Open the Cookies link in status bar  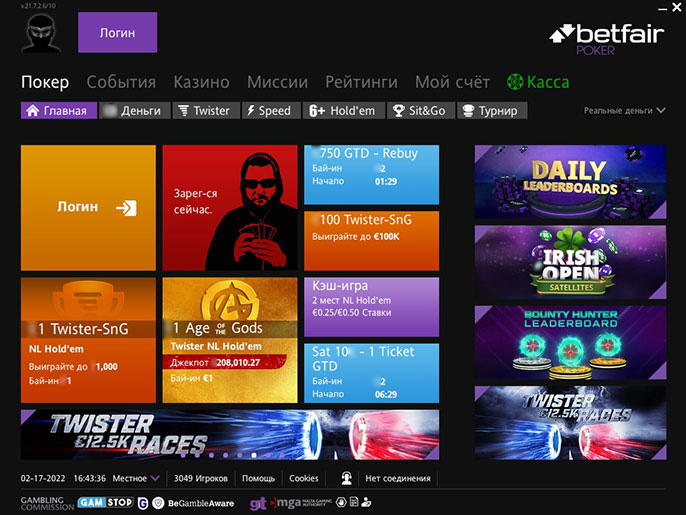tap(304, 479)
